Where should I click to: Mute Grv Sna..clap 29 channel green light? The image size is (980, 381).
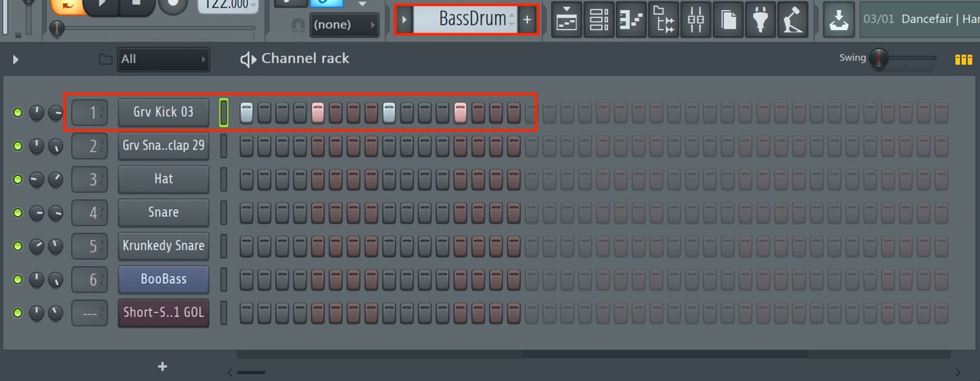tap(18, 146)
